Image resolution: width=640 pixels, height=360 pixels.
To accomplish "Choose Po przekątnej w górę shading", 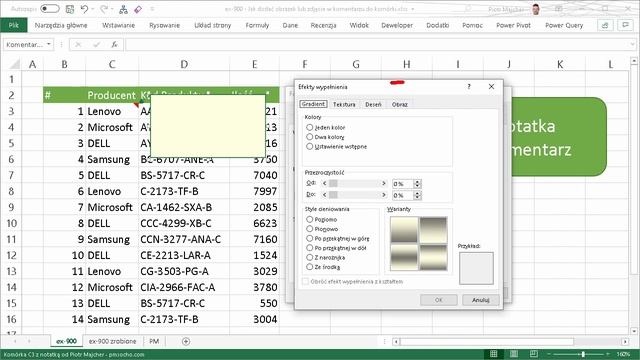I will point(310,238).
